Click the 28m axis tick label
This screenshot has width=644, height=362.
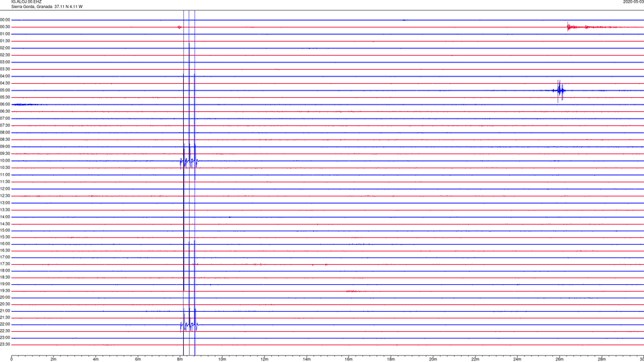click(602, 359)
